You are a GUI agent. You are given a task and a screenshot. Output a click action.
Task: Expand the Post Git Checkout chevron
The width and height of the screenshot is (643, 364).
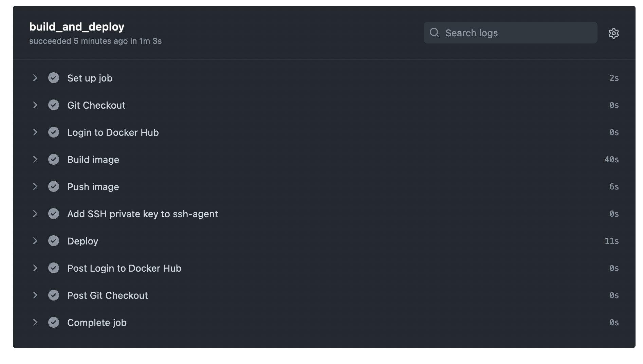point(35,295)
